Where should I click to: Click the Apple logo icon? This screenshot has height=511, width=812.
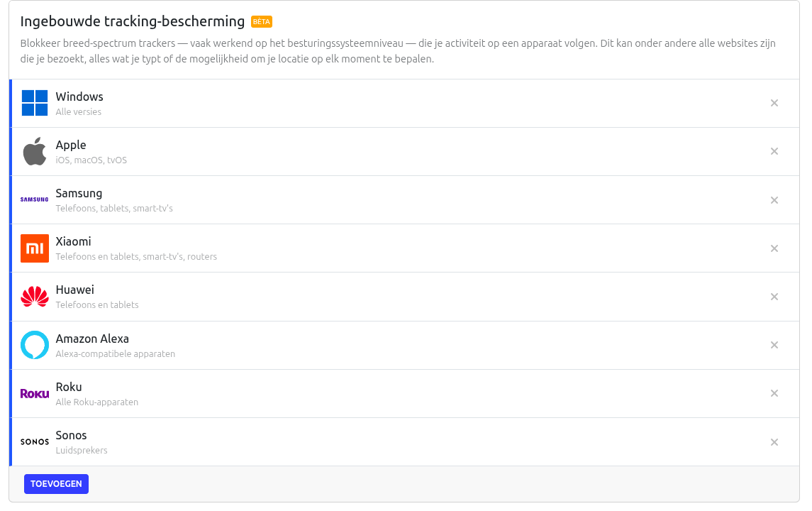(35, 151)
